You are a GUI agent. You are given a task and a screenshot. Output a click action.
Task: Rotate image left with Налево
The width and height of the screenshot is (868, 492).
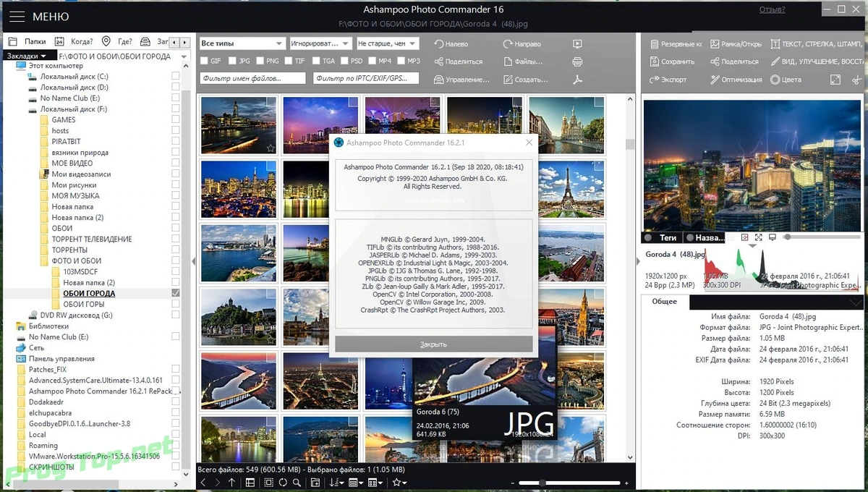coord(451,43)
